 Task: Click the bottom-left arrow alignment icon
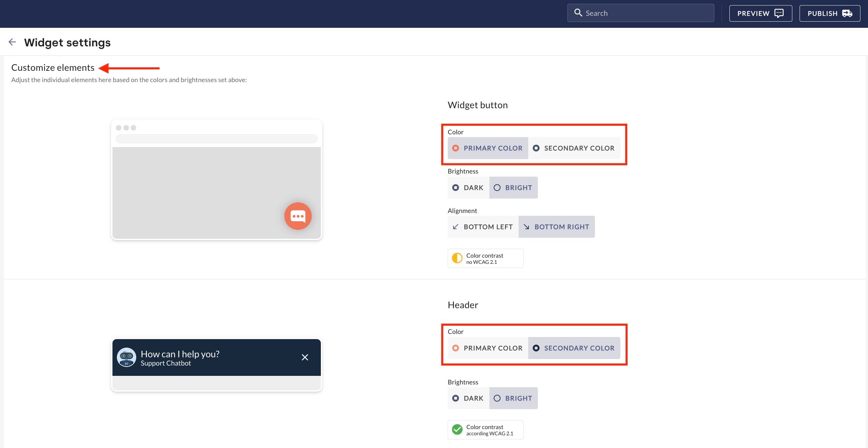coord(456,227)
